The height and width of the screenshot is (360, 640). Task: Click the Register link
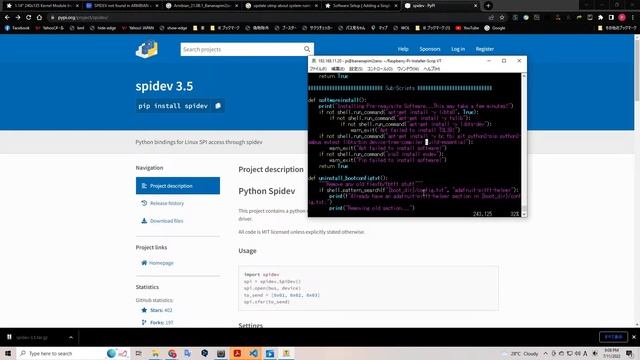pyautogui.click(x=484, y=49)
